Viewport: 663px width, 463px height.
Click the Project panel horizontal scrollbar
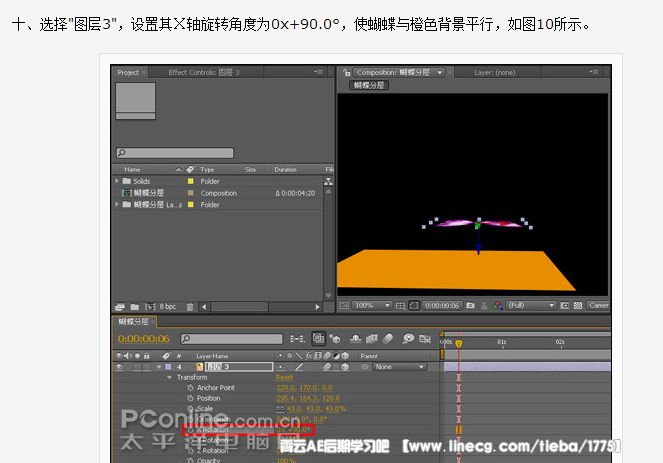(x=239, y=307)
